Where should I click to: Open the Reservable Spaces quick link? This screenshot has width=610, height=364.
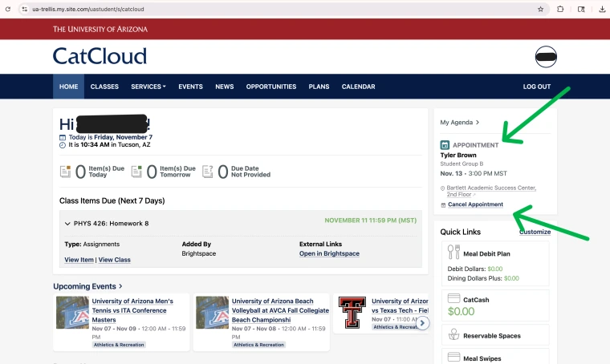495,335
